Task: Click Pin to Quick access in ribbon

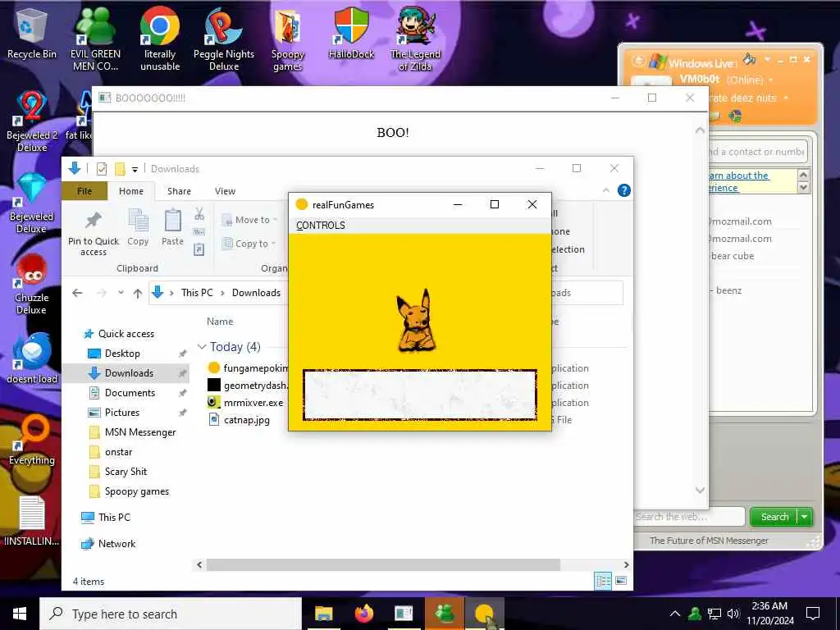Action: [94, 232]
